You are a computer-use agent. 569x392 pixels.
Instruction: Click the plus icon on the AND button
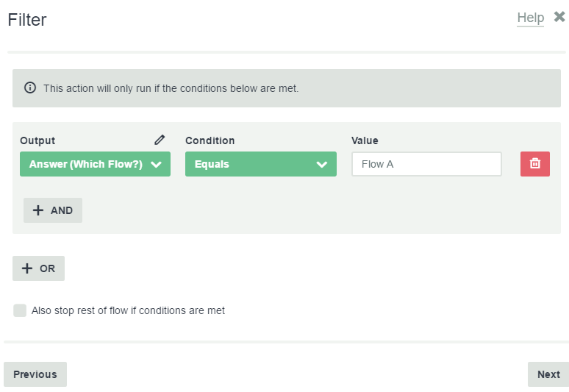(38, 210)
